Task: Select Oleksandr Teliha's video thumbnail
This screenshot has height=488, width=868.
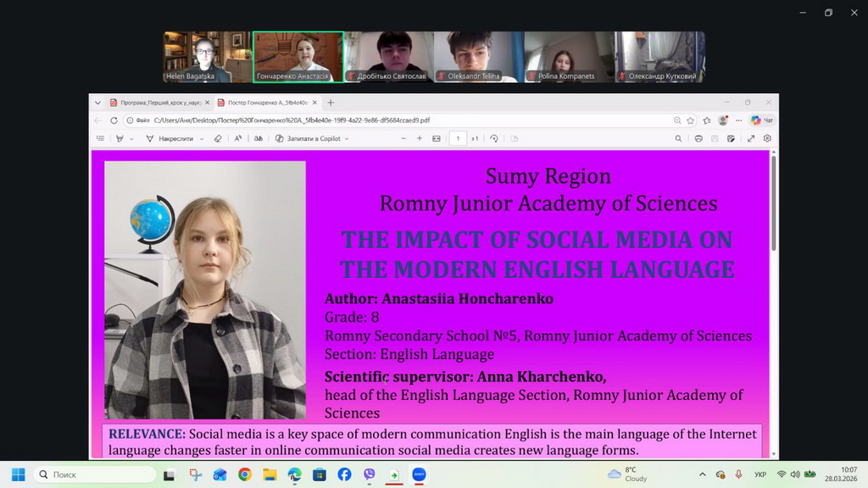Action: pos(478,57)
